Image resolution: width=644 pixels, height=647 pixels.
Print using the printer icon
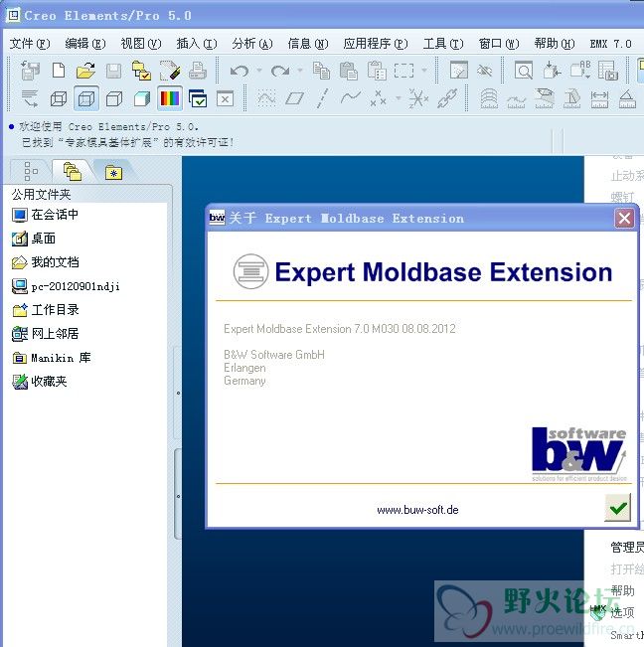[x=198, y=71]
